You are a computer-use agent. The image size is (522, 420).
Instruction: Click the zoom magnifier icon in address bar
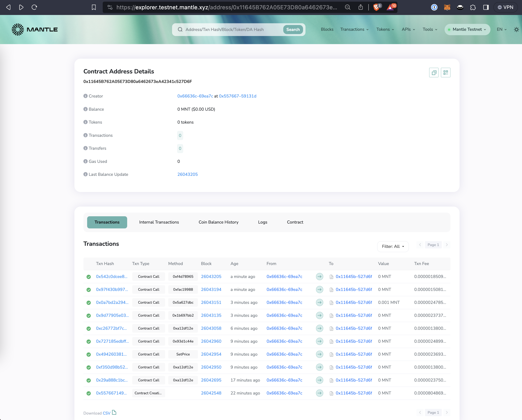348,7
